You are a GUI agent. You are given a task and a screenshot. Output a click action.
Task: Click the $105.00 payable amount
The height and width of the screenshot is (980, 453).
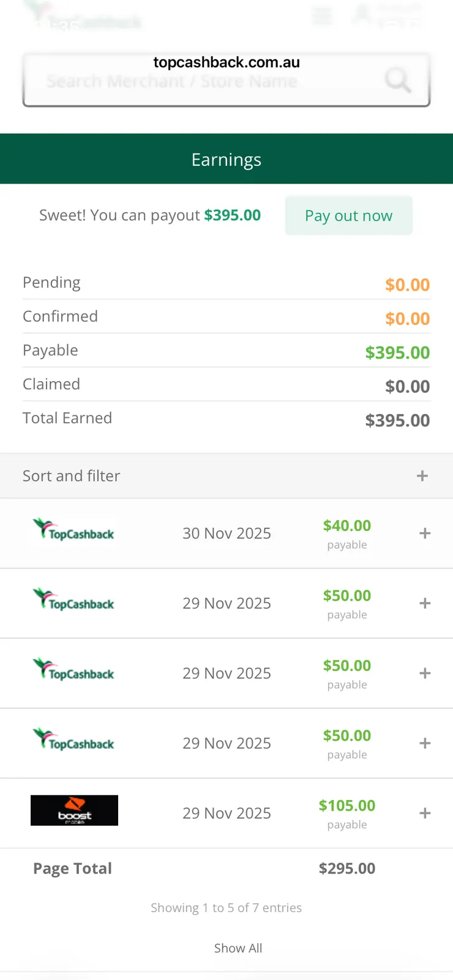click(x=346, y=806)
